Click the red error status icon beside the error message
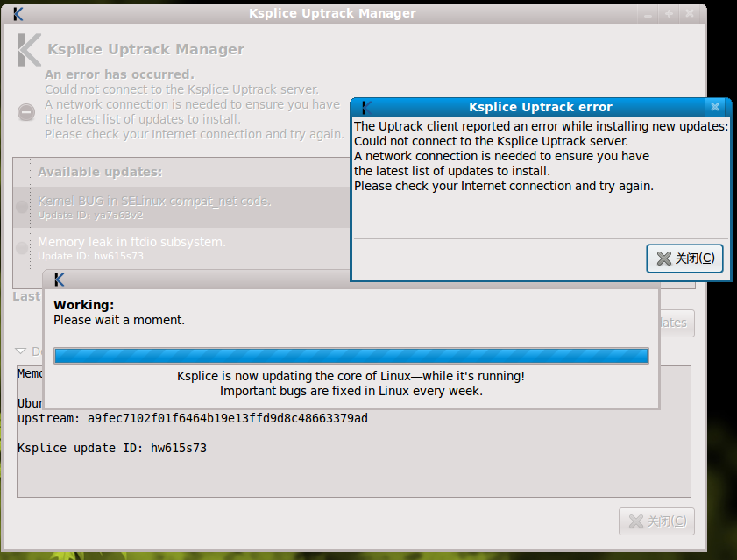This screenshot has height=560, width=737. (x=26, y=112)
